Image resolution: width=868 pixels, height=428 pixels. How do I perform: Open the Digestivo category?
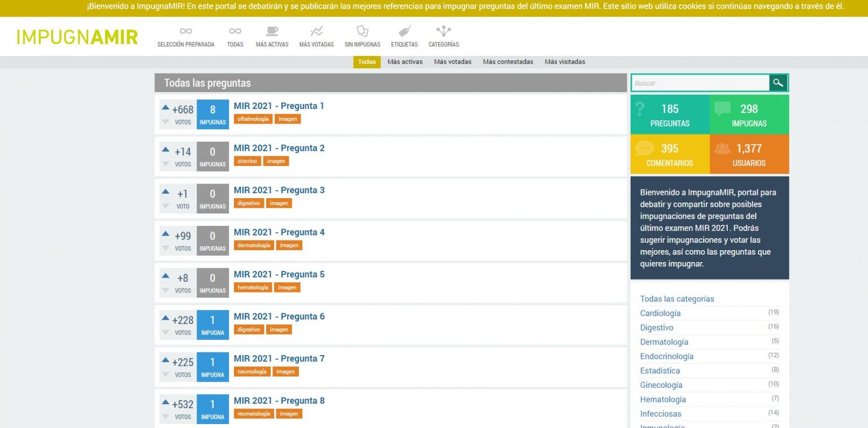(657, 327)
